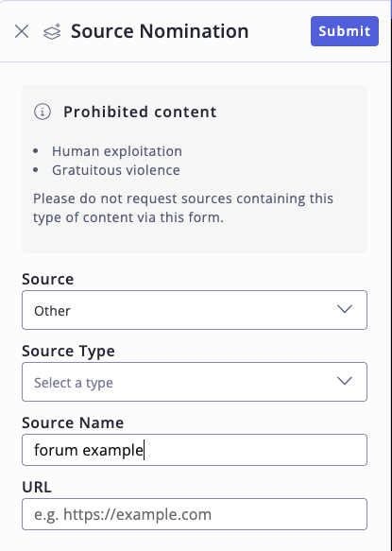
Task: Focus the Source Name field containing forum example
Action: point(195,450)
